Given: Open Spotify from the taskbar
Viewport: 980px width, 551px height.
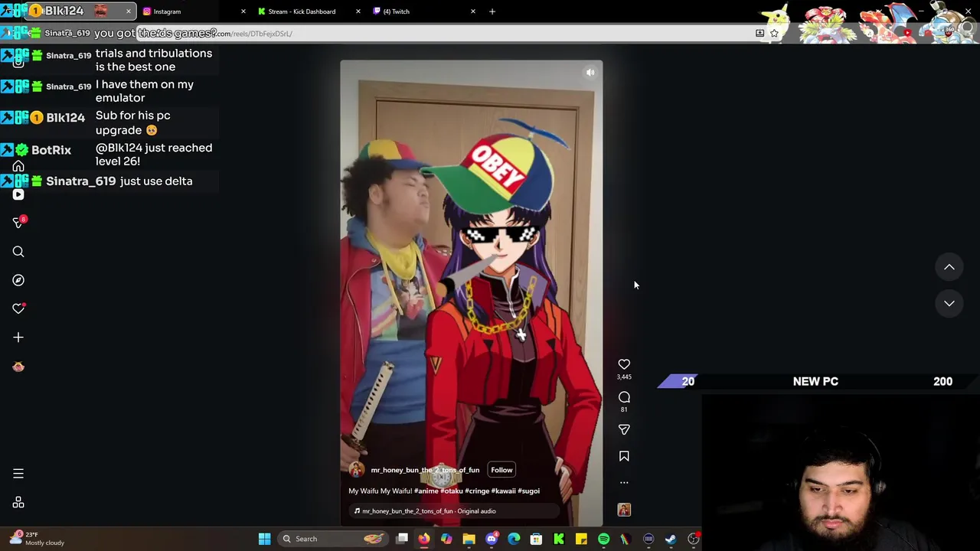Looking at the screenshot, I should click(x=603, y=539).
